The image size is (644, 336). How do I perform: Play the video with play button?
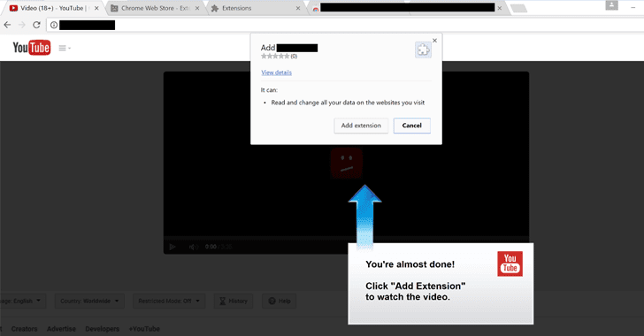(172, 247)
